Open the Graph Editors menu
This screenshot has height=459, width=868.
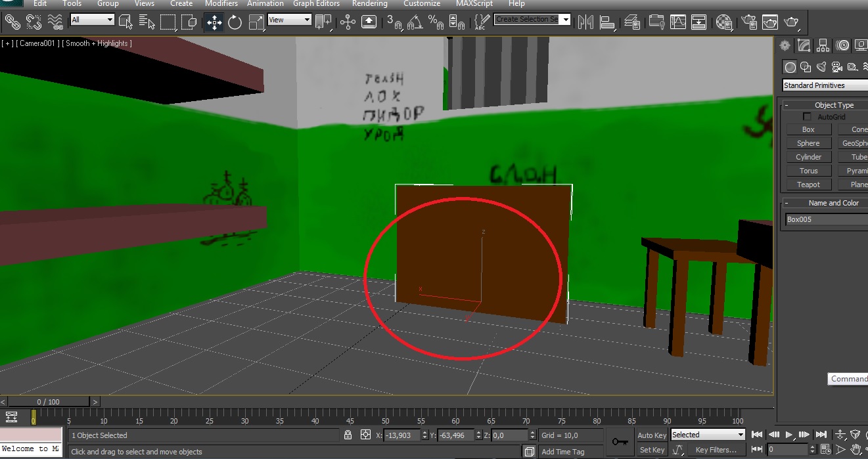[317, 4]
